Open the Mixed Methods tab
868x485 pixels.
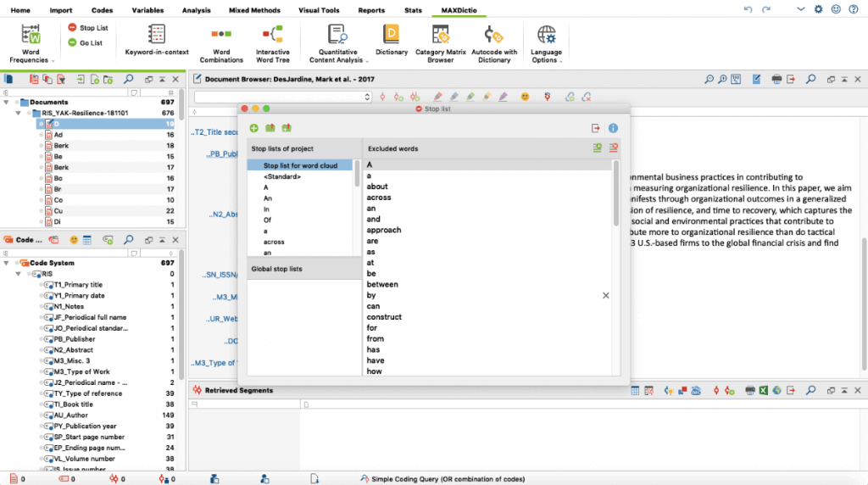tap(254, 10)
